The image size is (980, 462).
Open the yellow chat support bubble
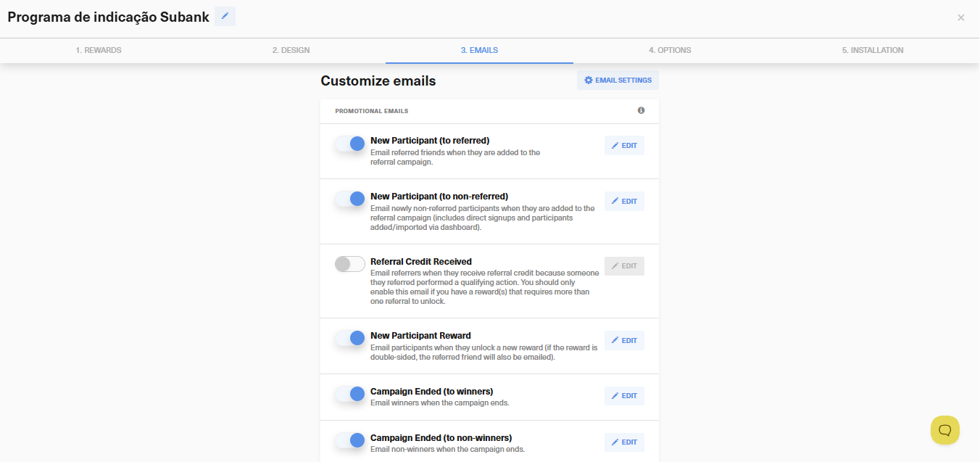click(945, 430)
